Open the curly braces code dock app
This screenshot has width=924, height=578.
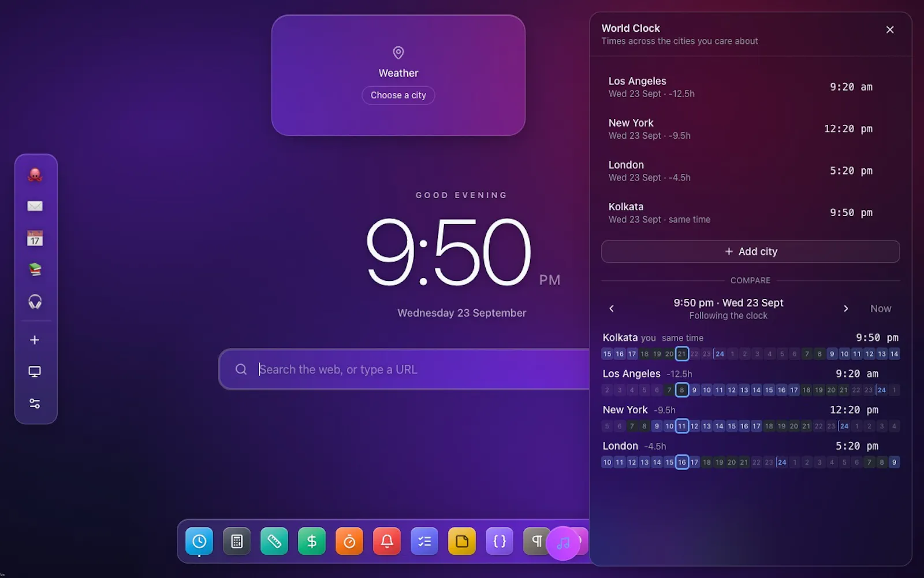click(500, 542)
